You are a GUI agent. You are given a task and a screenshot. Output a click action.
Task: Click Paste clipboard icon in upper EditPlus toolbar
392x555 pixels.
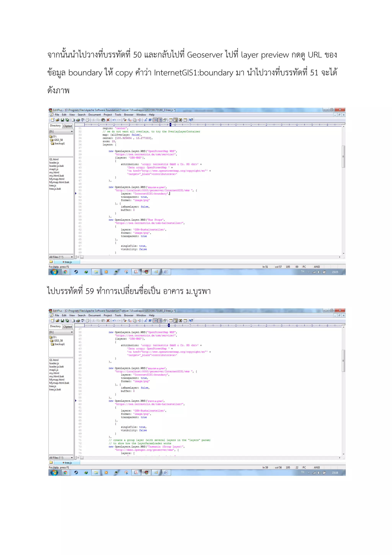click(103, 120)
